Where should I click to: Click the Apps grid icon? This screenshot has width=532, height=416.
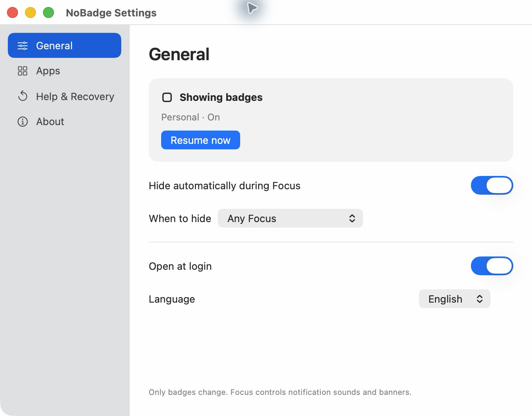tap(23, 71)
